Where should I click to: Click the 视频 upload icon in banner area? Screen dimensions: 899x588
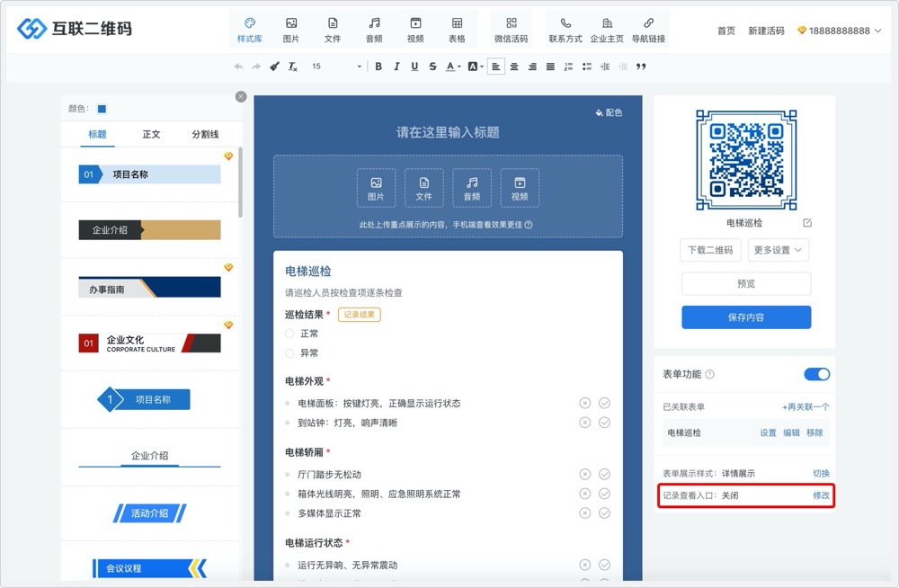pos(520,187)
